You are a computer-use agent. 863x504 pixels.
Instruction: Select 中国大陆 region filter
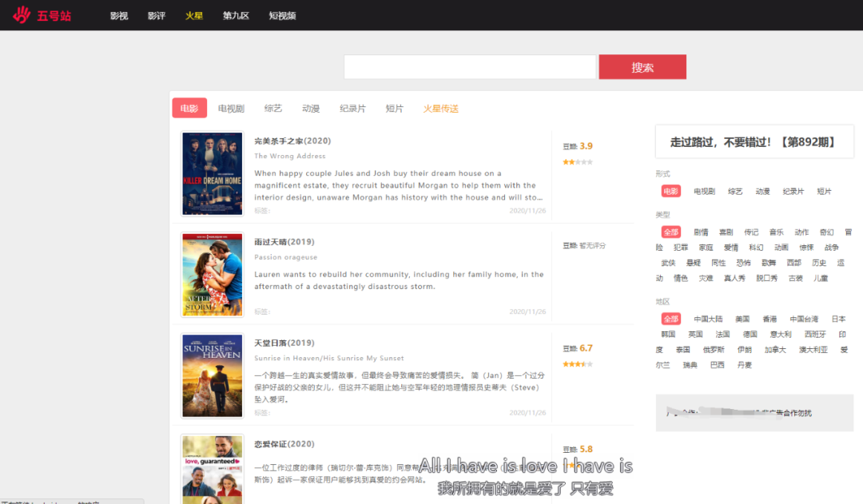(708, 319)
